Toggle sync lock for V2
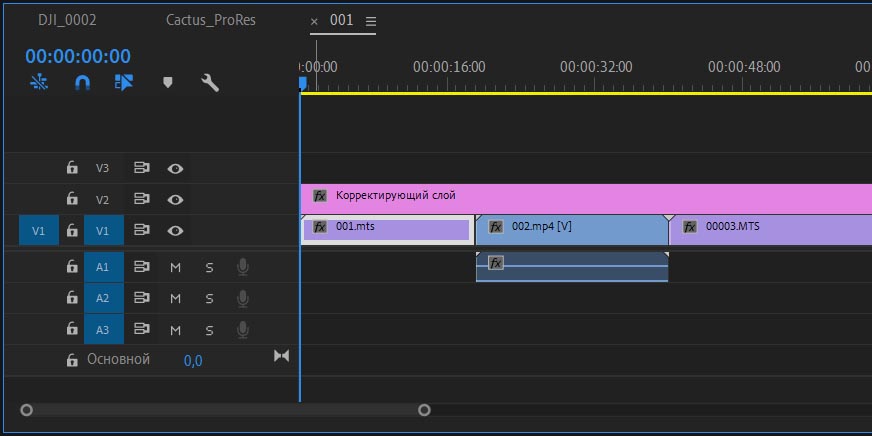 point(142,199)
